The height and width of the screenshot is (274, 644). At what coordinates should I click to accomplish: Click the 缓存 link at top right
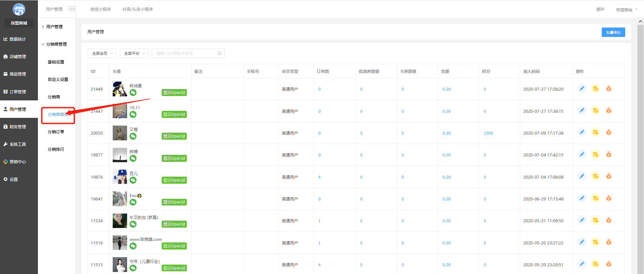coord(600,9)
